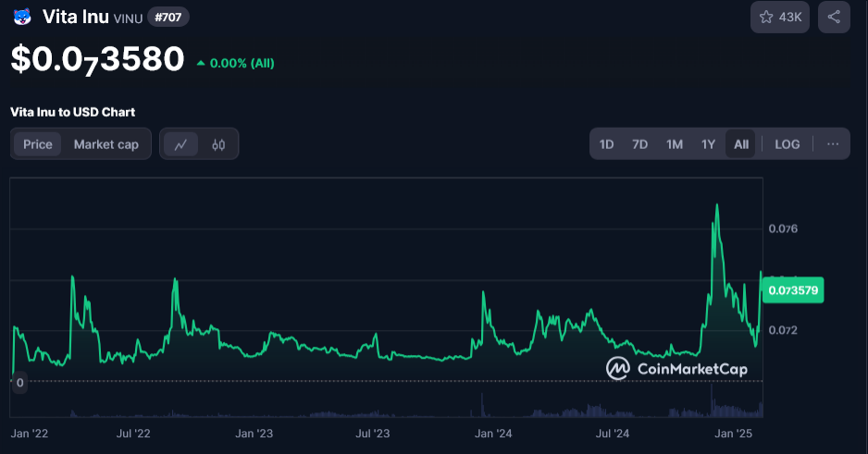Select the Price tab
Image resolution: width=868 pixels, height=454 pixels.
click(x=38, y=144)
